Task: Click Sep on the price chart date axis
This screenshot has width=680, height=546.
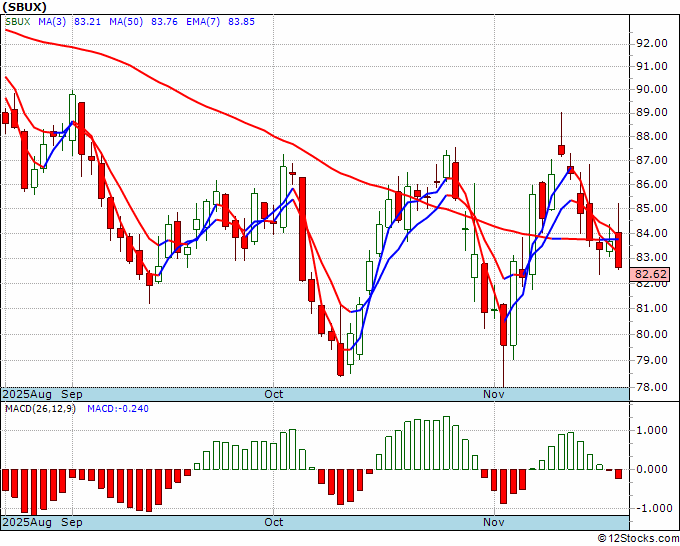Action: tap(72, 395)
